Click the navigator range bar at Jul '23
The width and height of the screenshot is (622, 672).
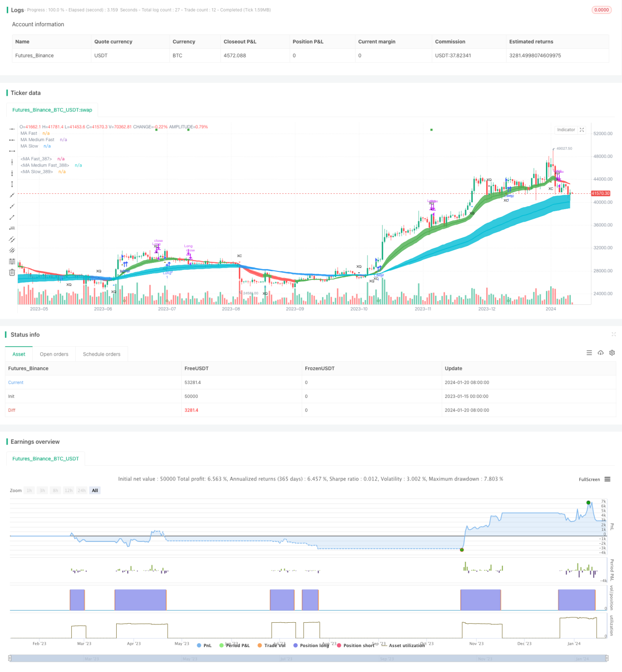click(x=286, y=659)
